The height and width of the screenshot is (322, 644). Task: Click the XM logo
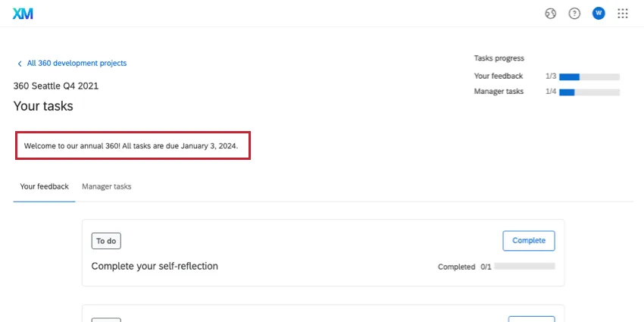23,14
